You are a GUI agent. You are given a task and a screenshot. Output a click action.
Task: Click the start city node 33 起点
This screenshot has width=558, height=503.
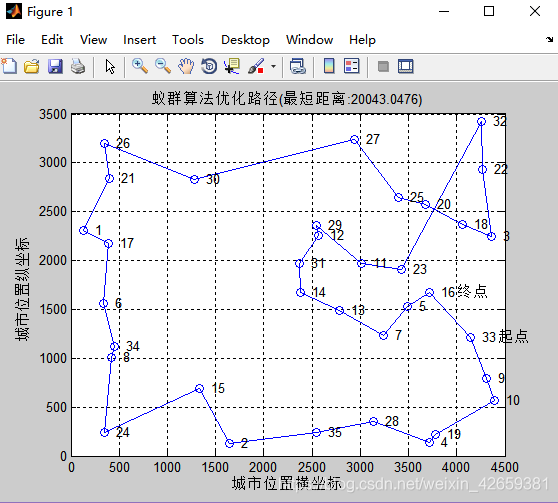470,337
